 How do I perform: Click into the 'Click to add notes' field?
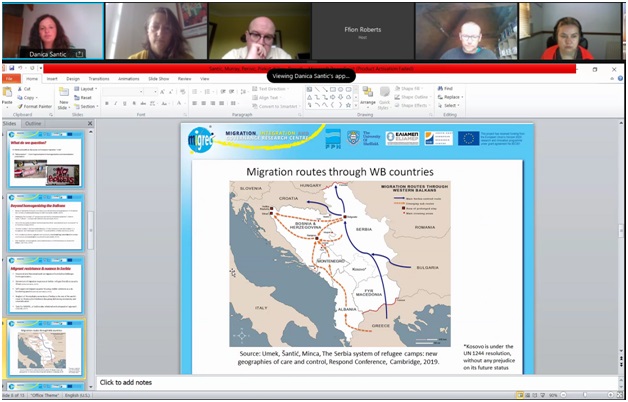click(128, 382)
